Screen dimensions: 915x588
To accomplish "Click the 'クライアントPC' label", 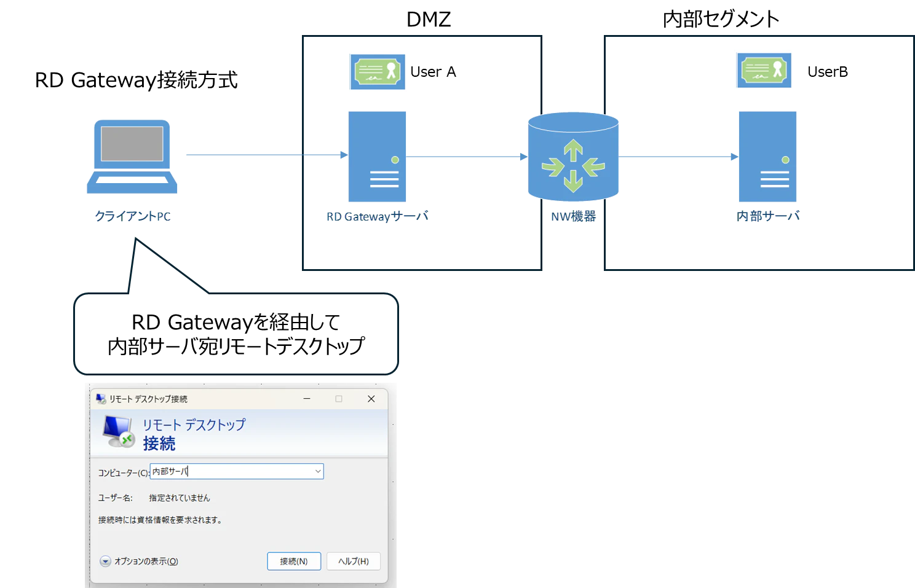I will 132,216.
